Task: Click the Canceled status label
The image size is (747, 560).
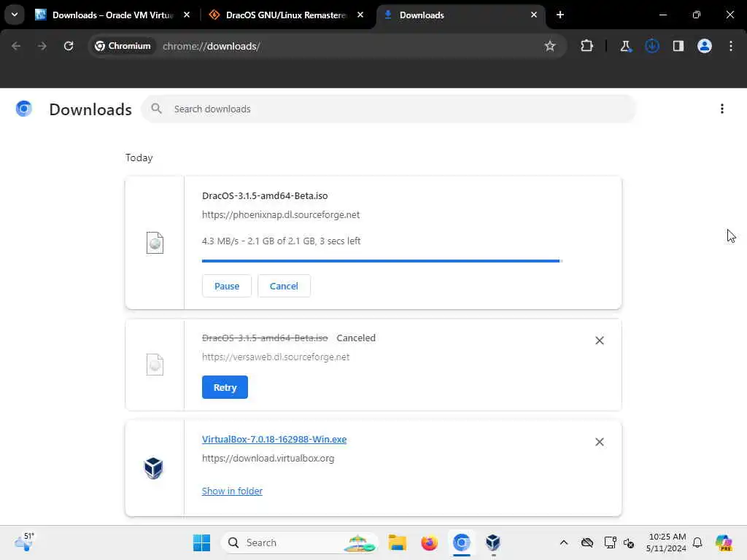Action: pyautogui.click(x=356, y=338)
